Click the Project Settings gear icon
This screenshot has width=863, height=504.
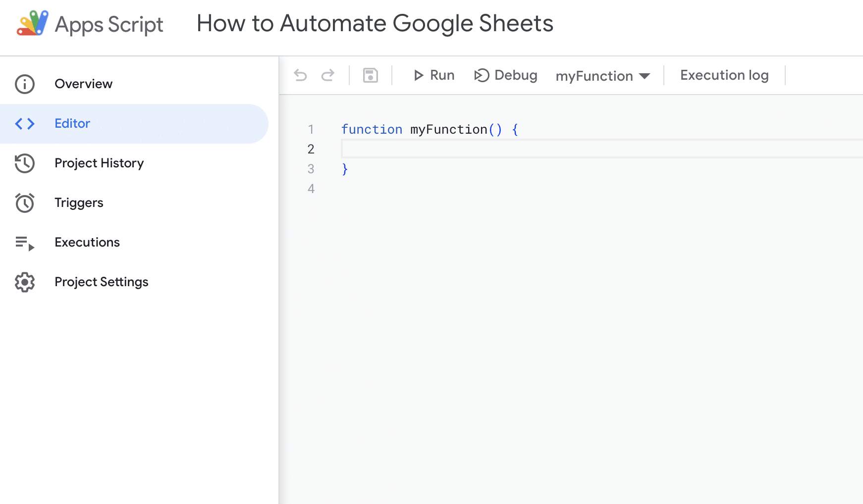tap(25, 282)
